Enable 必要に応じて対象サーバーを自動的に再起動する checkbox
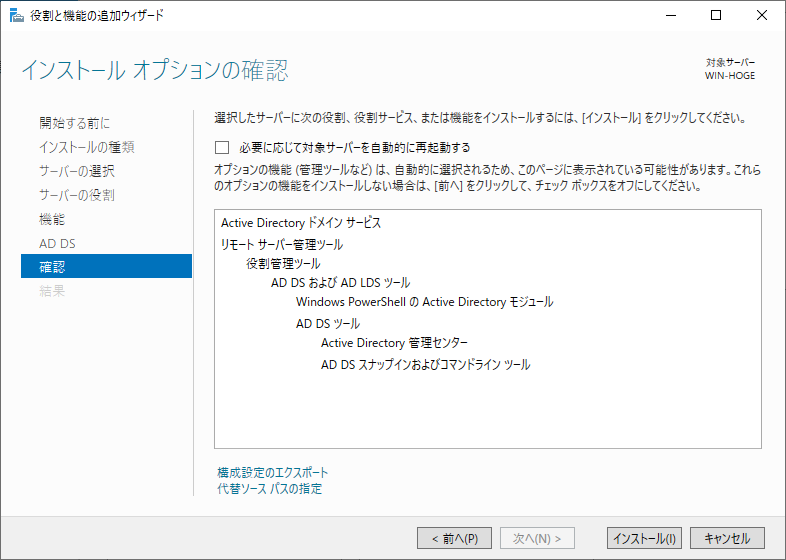 point(222,147)
